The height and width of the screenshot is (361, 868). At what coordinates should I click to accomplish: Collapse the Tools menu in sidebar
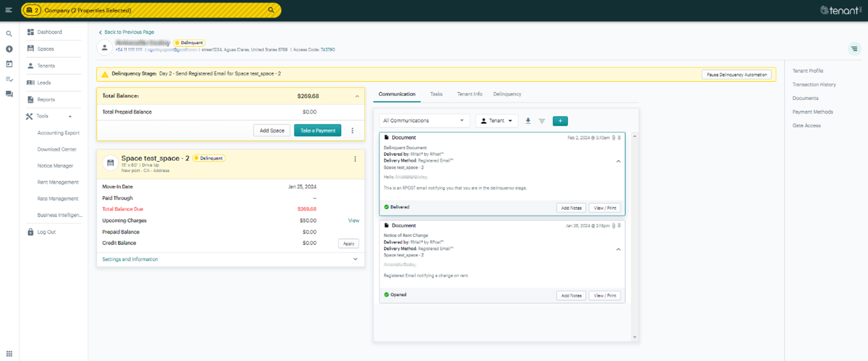[x=70, y=116]
